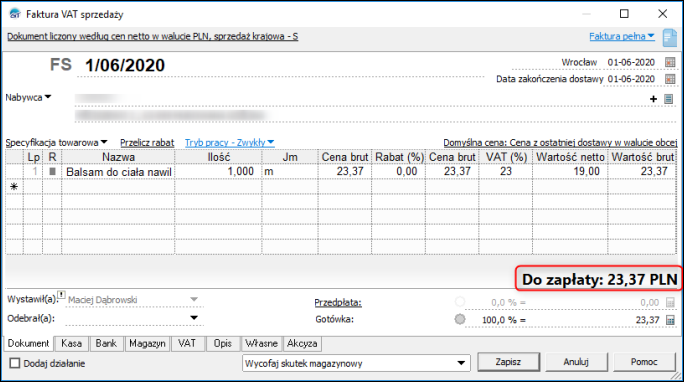Expand the Wystawił(a) dropdown arrow
684x382 pixels.
coord(194,299)
